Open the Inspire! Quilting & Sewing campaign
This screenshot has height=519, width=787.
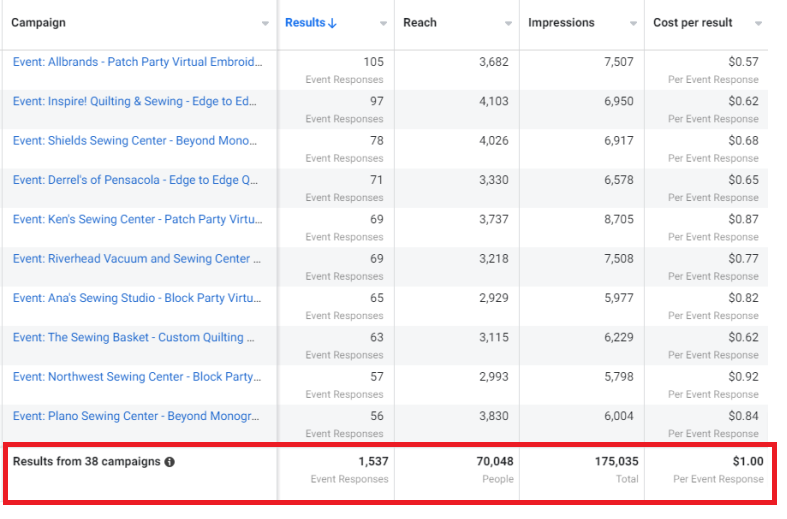pyautogui.click(x=137, y=101)
